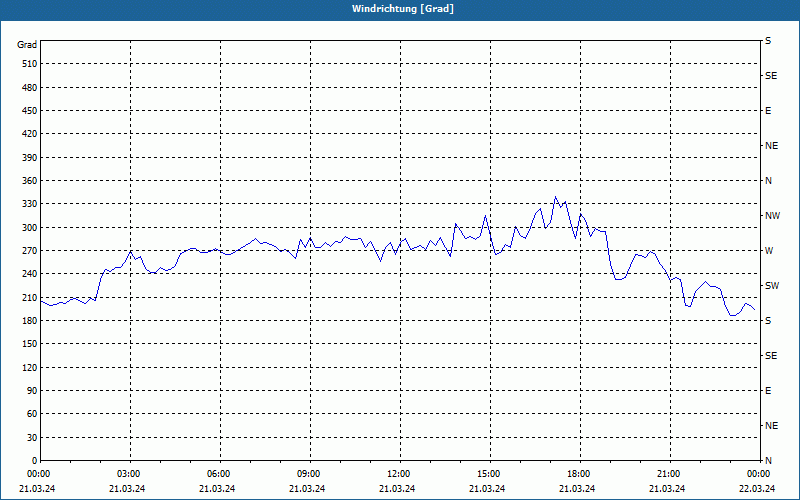Click the y-axis value "270"
The height and width of the screenshot is (500, 800).
click(30, 251)
